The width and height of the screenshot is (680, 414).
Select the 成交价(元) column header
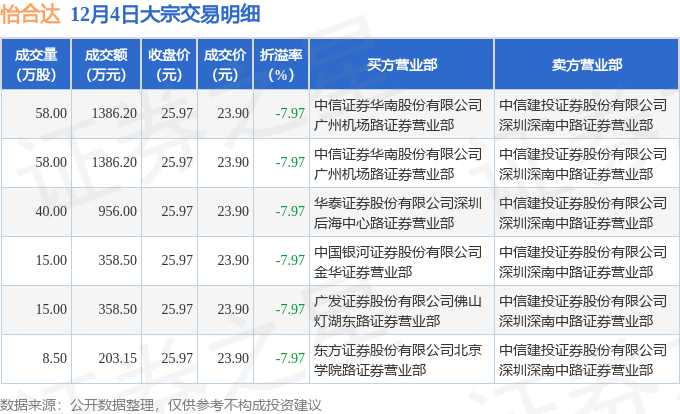[225, 64]
